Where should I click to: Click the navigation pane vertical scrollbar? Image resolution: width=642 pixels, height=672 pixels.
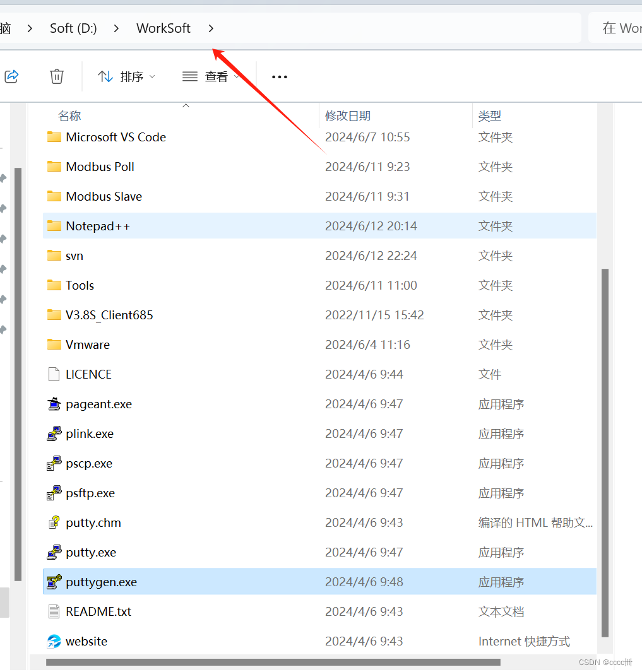[18, 374]
